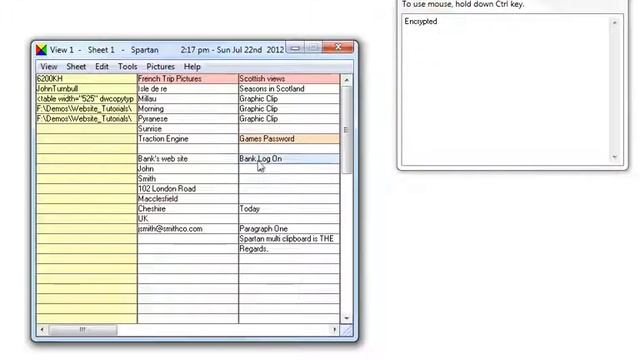Image resolution: width=640 pixels, height=360 pixels.
Task: Select the Spartan multi clipboard is THE cell
Action: point(289,239)
